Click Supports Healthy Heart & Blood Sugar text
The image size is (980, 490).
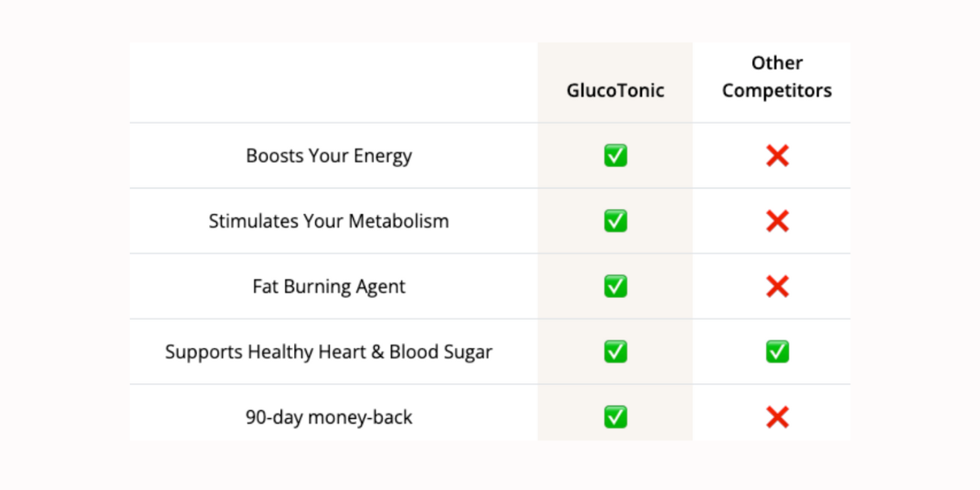(328, 352)
